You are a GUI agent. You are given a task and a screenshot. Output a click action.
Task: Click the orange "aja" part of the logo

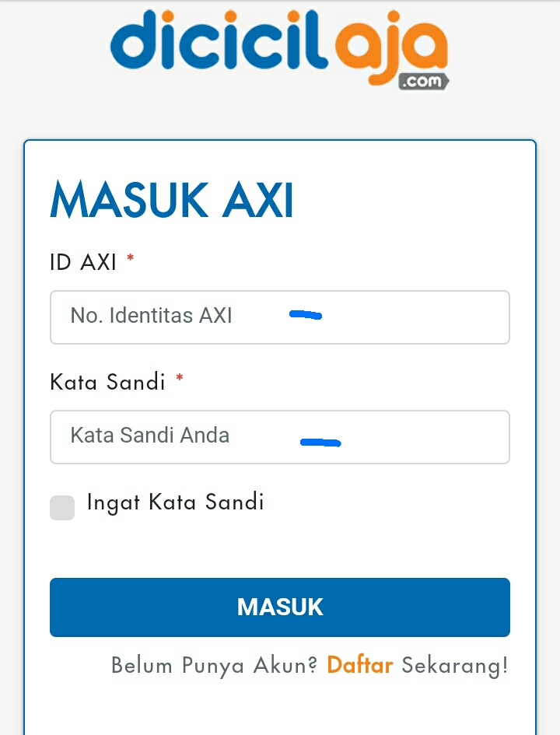[389, 47]
